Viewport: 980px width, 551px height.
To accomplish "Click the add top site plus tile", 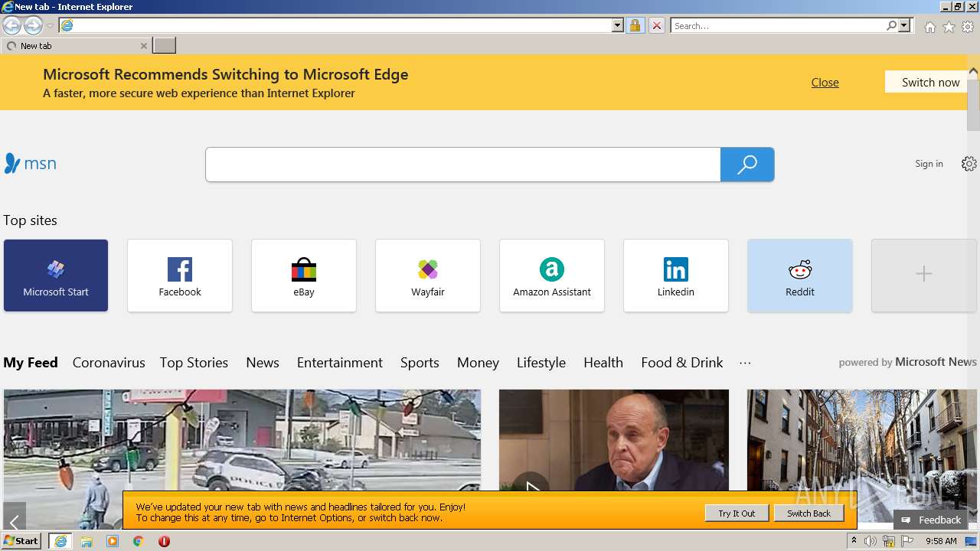I will 924,275.
